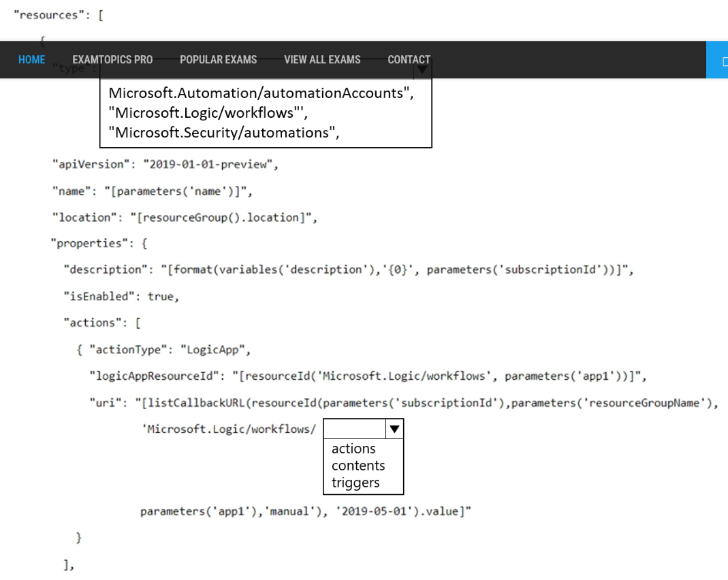
Task: Select Microsoft.Logic/workflows dropdown option
Action: click(x=208, y=113)
